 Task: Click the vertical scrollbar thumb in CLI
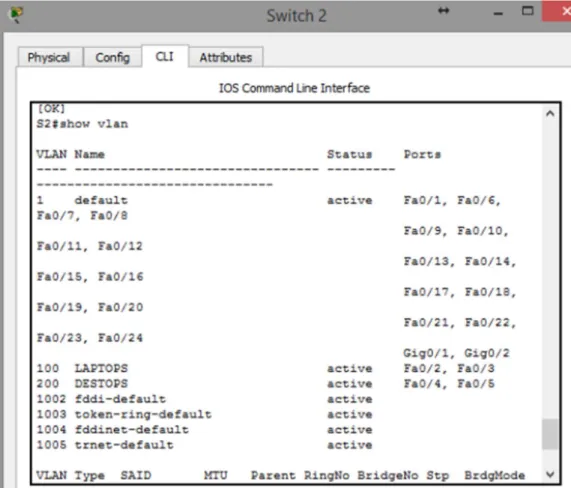pyautogui.click(x=550, y=434)
